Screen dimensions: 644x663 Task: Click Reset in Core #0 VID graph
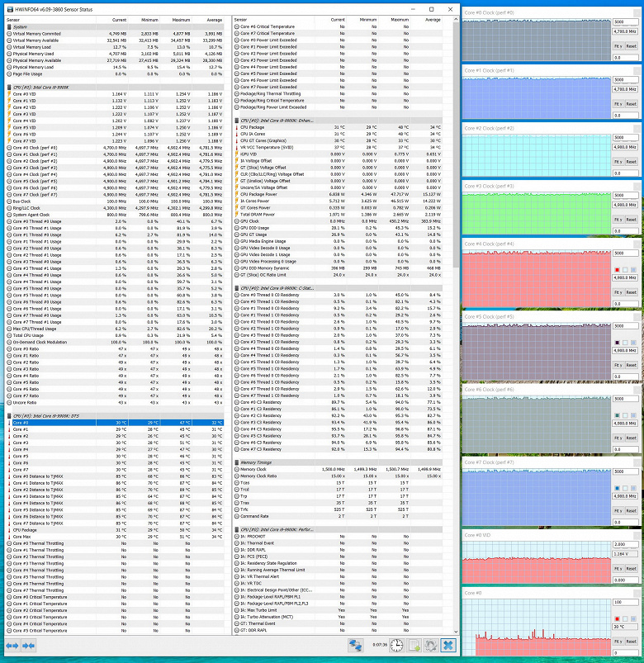point(632,569)
